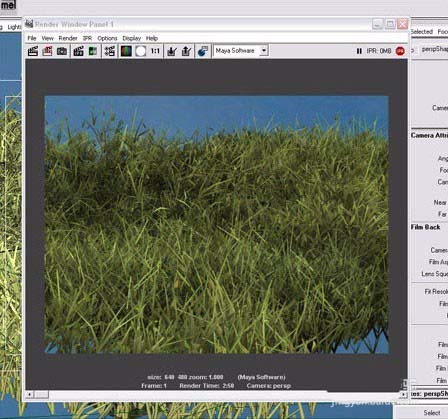Open the Options menu
Image resolution: width=448 pixels, height=419 pixels.
[107, 38]
